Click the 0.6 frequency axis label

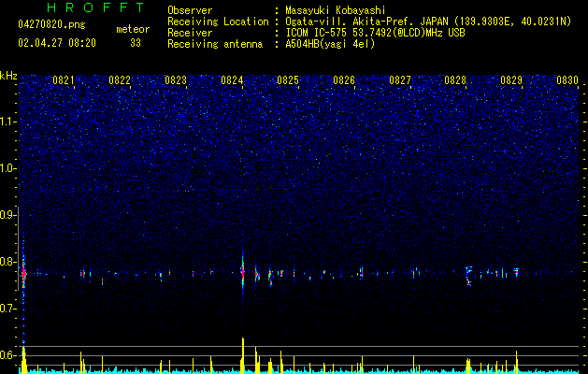tap(8, 355)
